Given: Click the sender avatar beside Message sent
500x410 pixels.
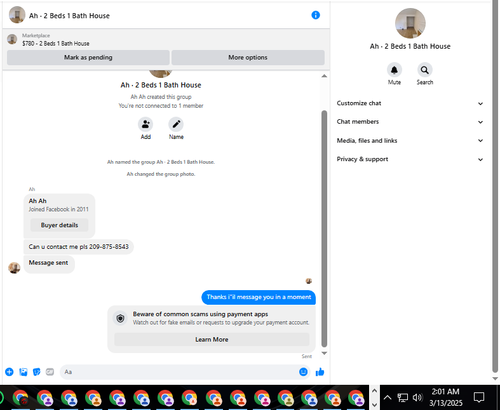Looking at the screenshot, I should tap(14, 268).
